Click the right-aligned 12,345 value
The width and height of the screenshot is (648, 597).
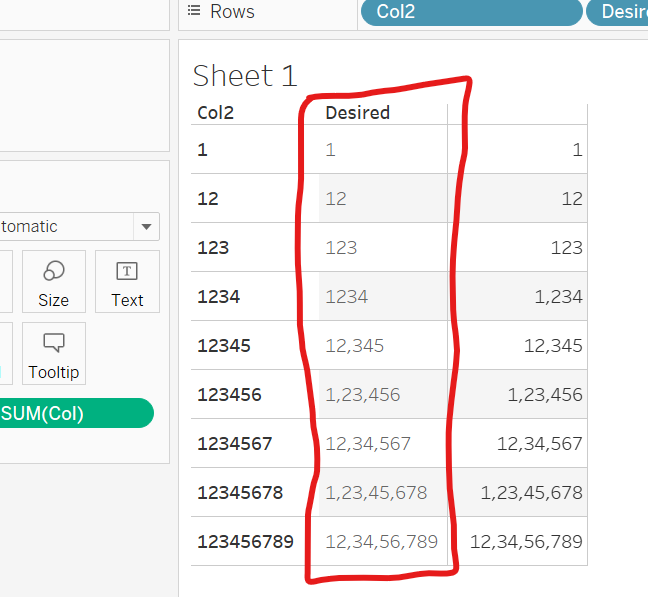pyautogui.click(x=553, y=346)
